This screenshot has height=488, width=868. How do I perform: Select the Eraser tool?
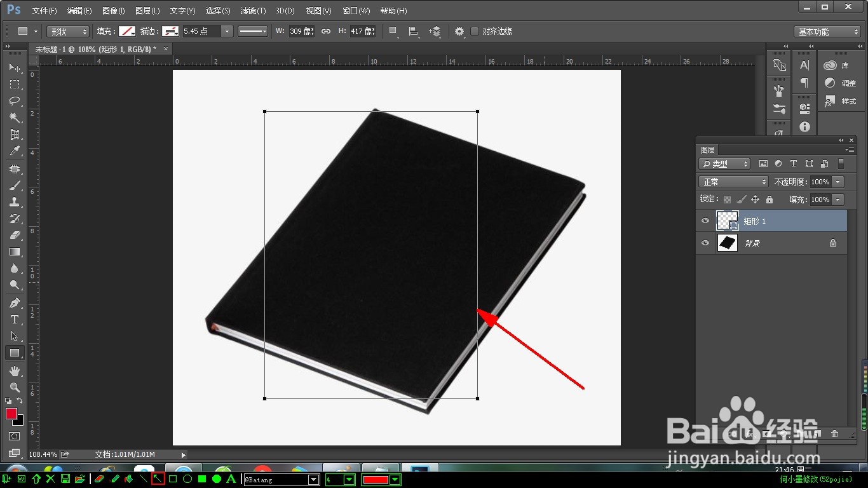14,235
